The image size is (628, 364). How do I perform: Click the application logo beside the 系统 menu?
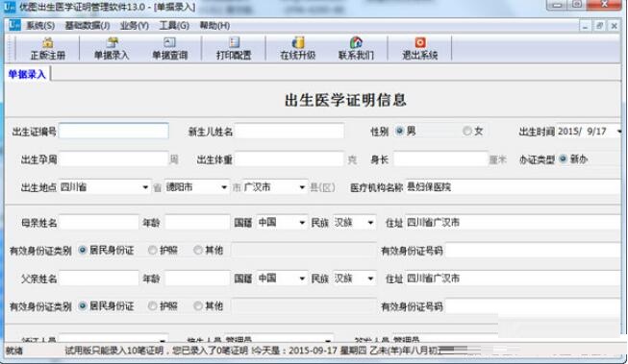(x=14, y=25)
